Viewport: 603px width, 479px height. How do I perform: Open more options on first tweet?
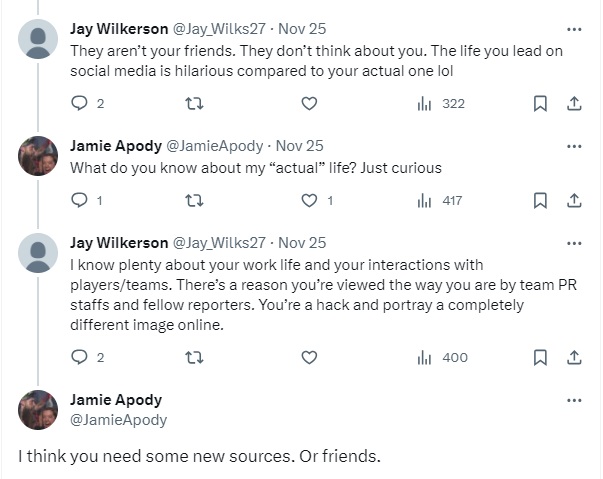point(574,28)
